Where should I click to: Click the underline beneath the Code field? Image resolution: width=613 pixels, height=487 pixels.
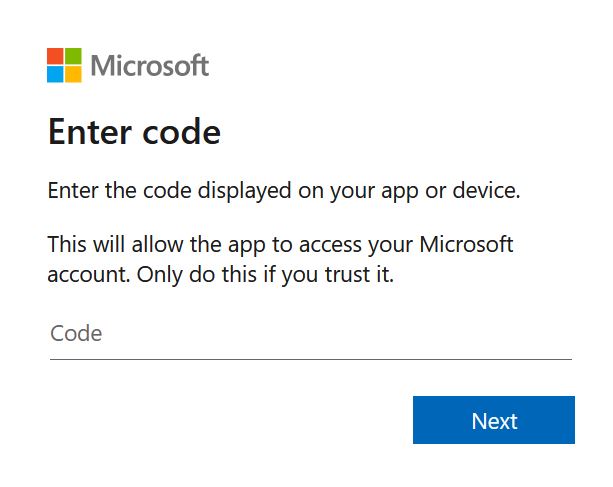(311, 359)
